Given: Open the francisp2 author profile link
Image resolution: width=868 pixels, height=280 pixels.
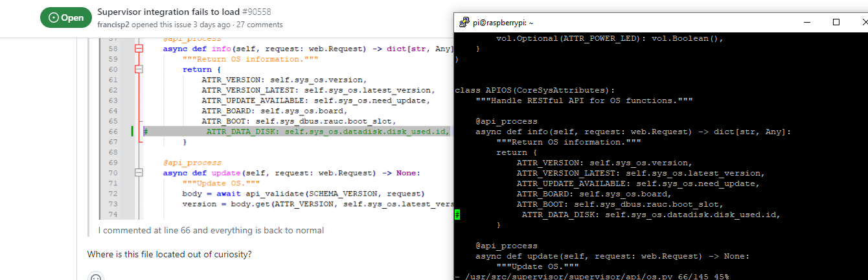Looking at the screenshot, I should tap(115, 25).
